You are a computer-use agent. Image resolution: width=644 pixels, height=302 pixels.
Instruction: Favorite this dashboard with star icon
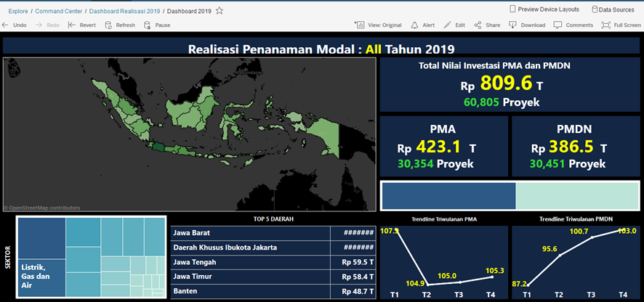coord(220,11)
